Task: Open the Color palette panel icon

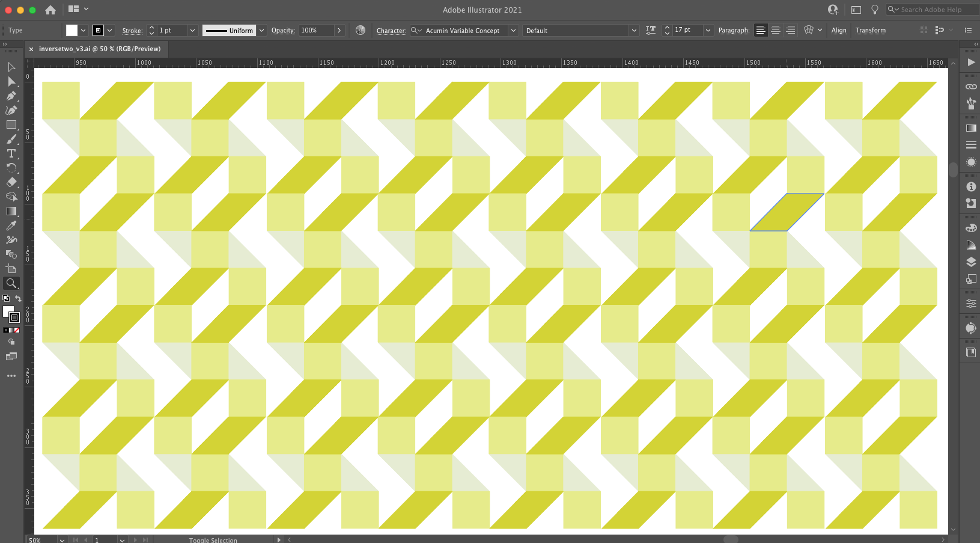Action: pyautogui.click(x=971, y=228)
